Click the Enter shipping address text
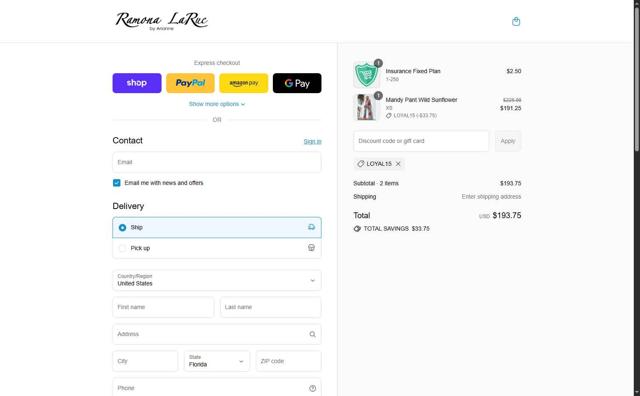The image size is (640, 396). coord(491,196)
